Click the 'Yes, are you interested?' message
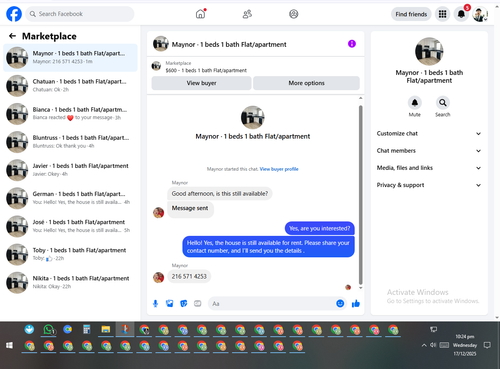The height and width of the screenshot is (369, 500). [x=319, y=228]
